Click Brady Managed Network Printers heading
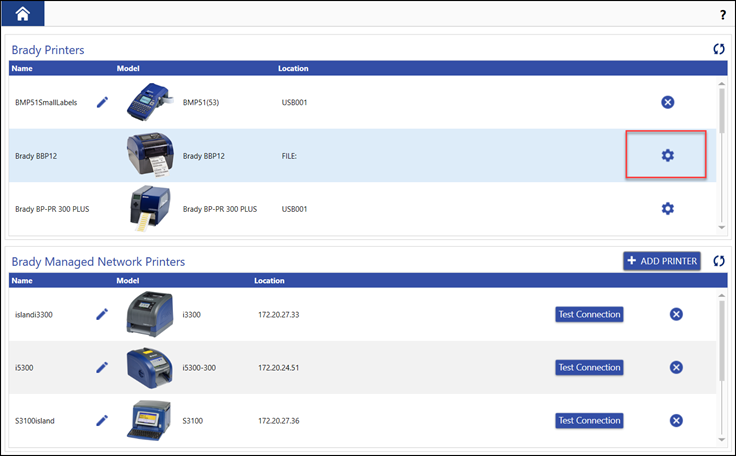Image resolution: width=736 pixels, height=456 pixels. pos(98,262)
